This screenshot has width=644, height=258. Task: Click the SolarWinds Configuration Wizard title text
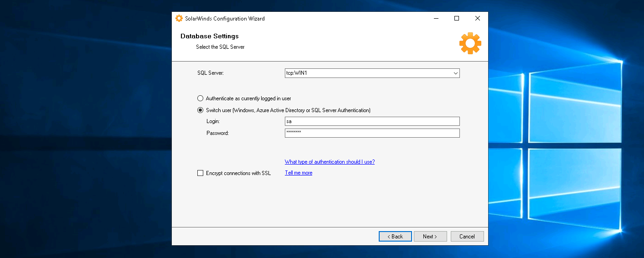coord(225,19)
